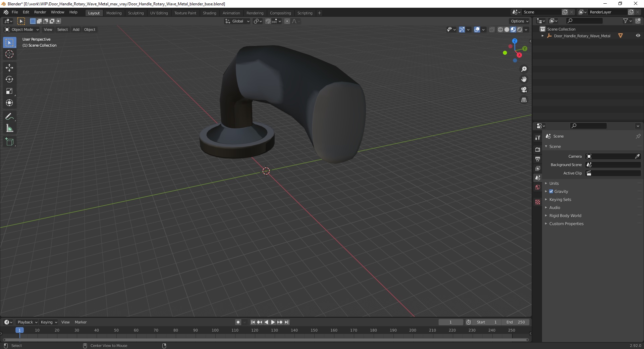Expand Door_Handle_Rotary_Wave_Metal collection tree

[542, 36]
